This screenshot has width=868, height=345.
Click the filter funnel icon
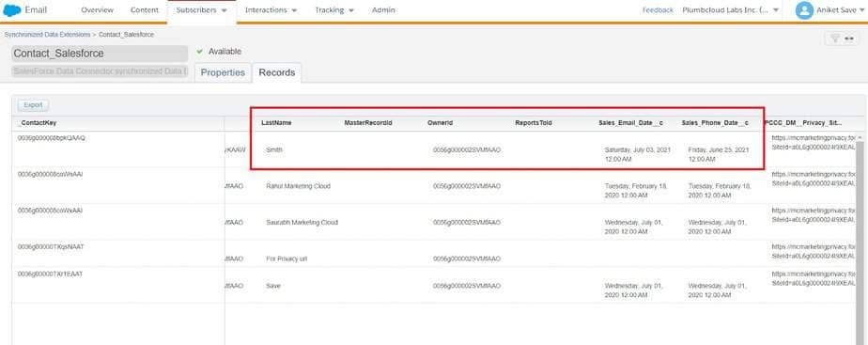(x=834, y=39)
